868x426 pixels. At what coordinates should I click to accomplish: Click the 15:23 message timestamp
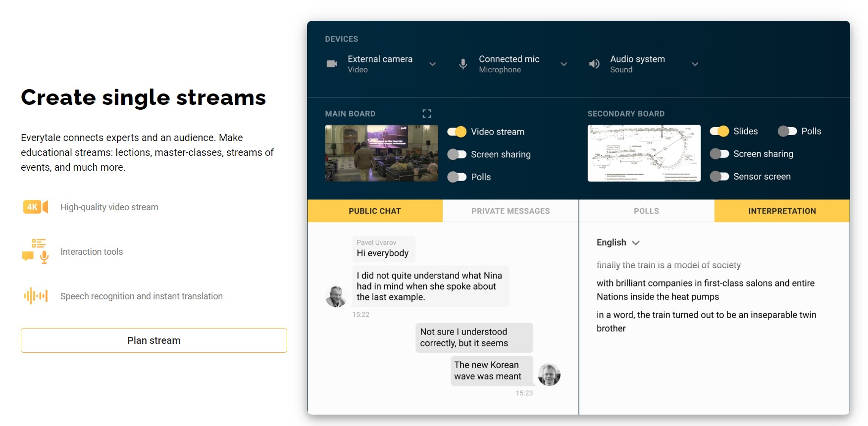(x=524, y=393)
